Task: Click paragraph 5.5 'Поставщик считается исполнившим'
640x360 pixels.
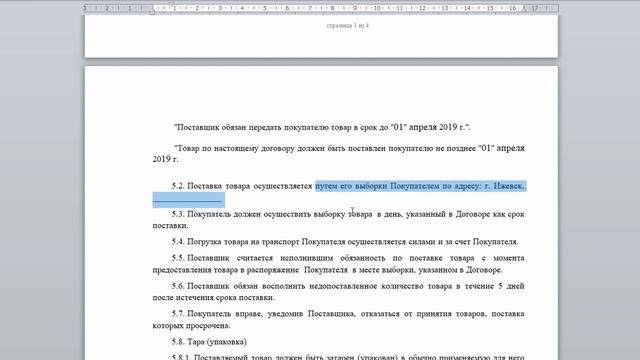Action: [338, 264]
